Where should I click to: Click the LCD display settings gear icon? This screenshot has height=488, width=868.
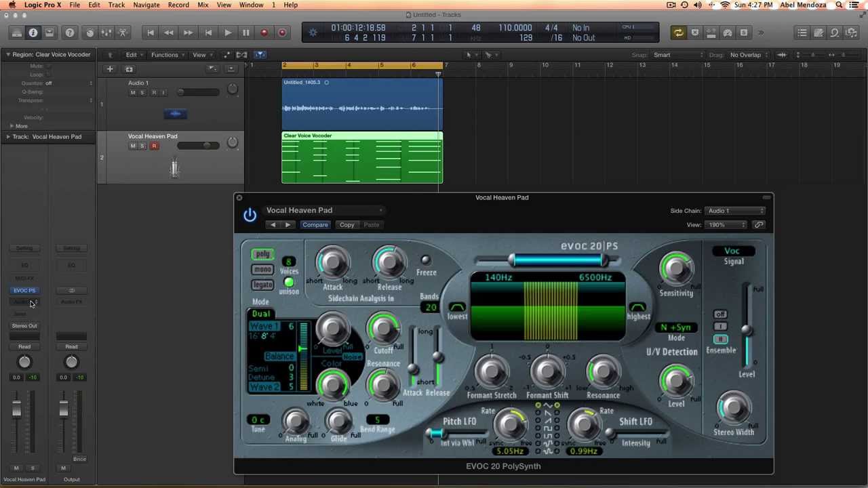tap(313, 33)
